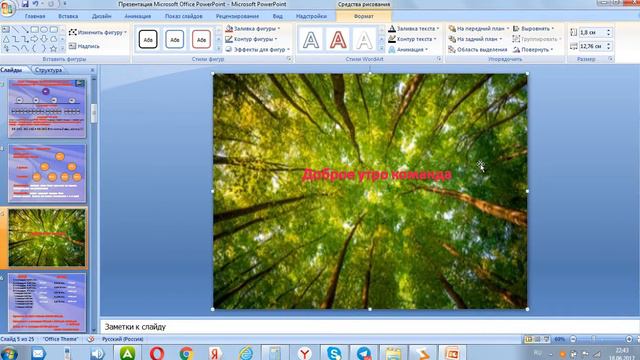640x360 pixels.
Task: Click the Office button logo
Action: (x=7, y=8)
